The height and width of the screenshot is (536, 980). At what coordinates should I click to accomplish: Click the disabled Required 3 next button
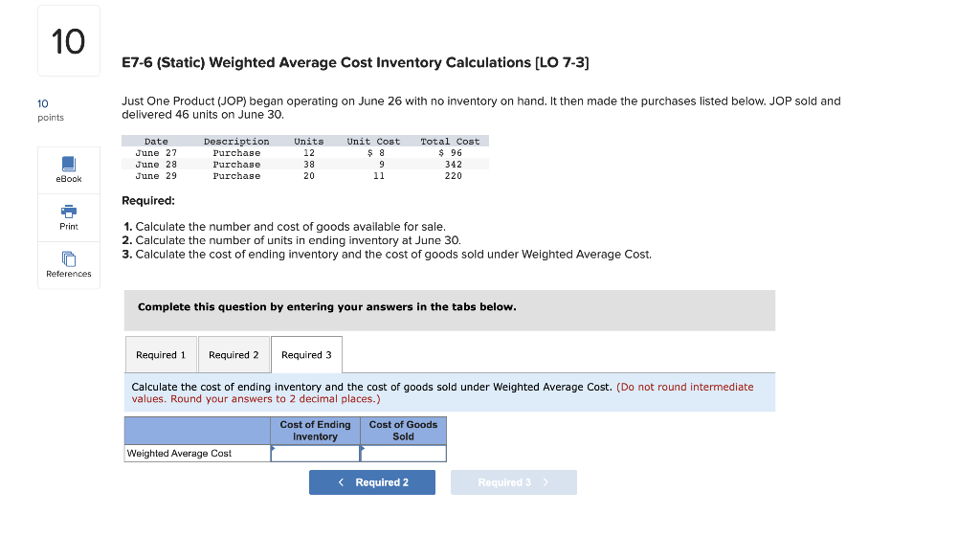coord(514,482)
